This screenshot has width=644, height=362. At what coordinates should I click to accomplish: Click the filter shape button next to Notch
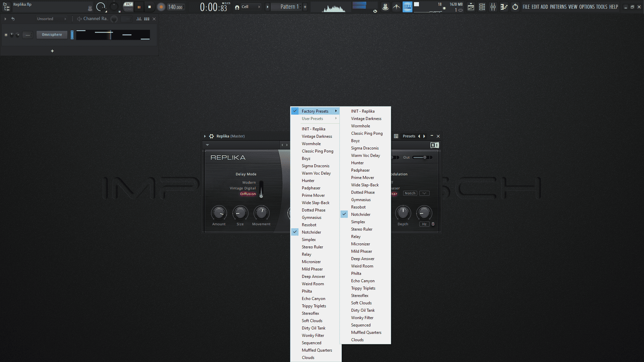point(424,193)
